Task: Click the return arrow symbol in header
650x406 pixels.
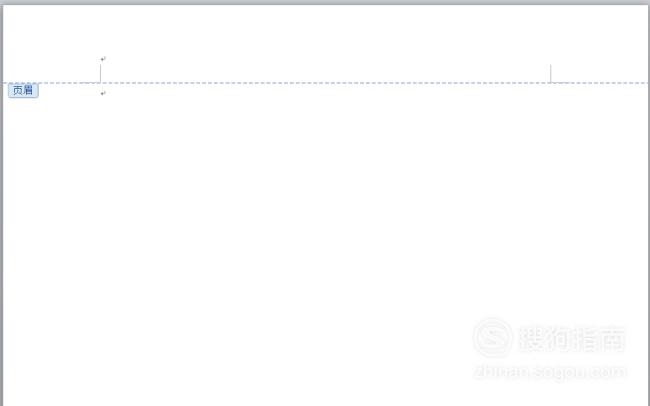Action: coord(103,59)
